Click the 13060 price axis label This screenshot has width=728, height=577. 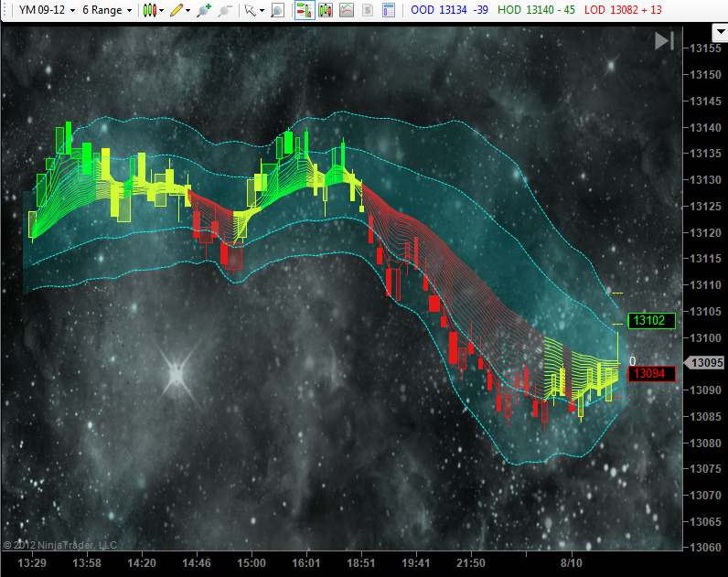(705, 548)
